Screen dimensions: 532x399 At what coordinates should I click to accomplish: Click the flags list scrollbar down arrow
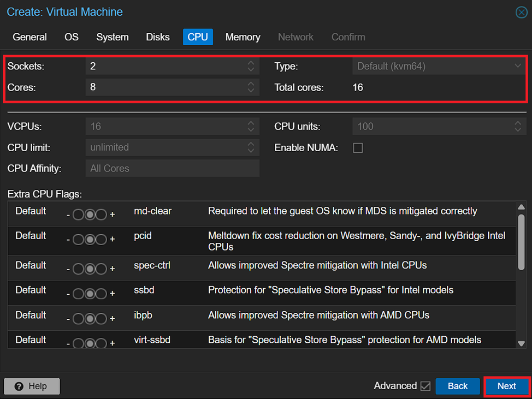point(521,343)
